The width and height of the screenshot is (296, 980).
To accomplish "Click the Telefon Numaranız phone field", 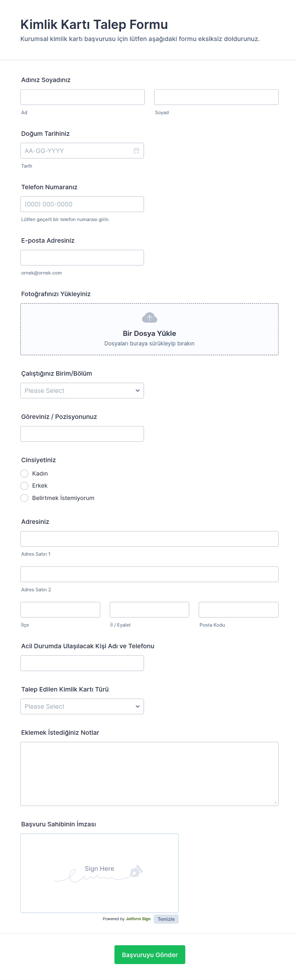I will (82, 204).
